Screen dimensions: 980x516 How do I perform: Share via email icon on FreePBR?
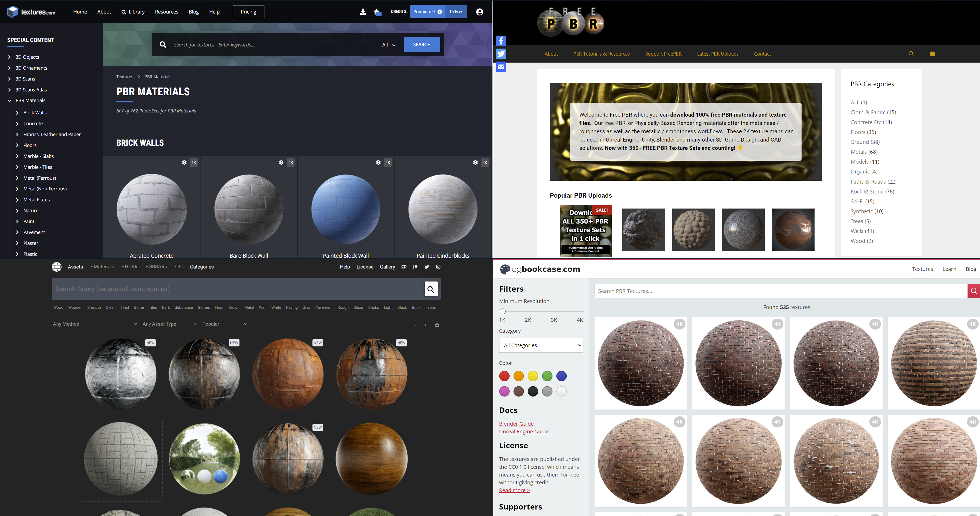pos(501,67)
